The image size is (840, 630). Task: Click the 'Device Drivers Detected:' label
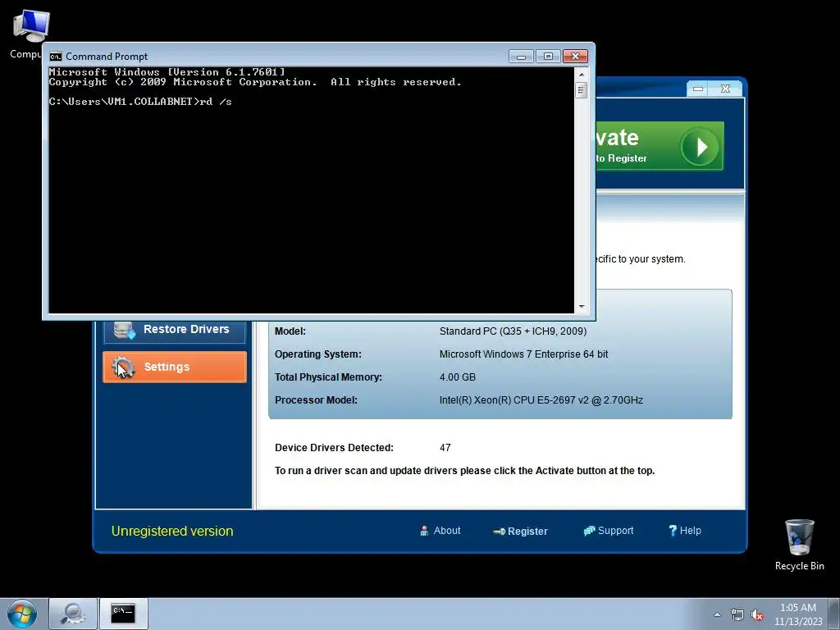pyautogui.click(x=335, y=448)
